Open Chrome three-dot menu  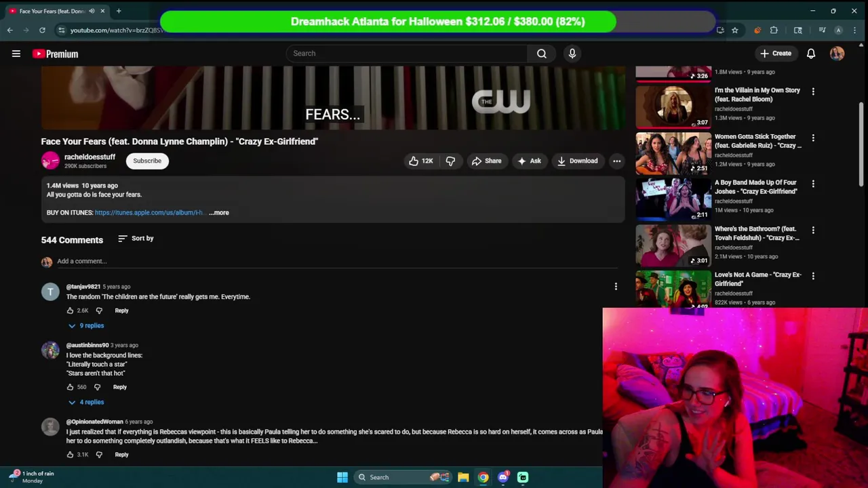855,30
